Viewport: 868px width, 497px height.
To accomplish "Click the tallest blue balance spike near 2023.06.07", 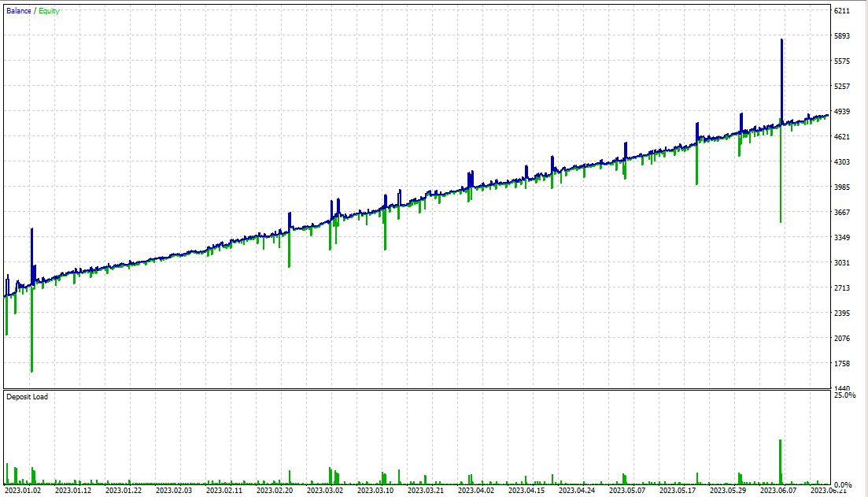I will pyautogui.click(x=781, y=80).
